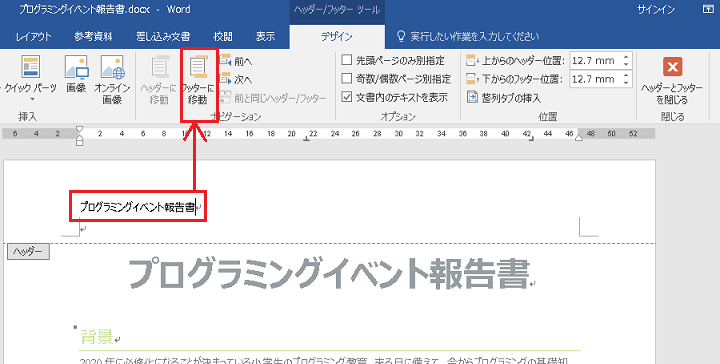Screen dimensions: 720x364
Task: Open the 差し込み文書 ribbon tab
Action: click(163, 37)
